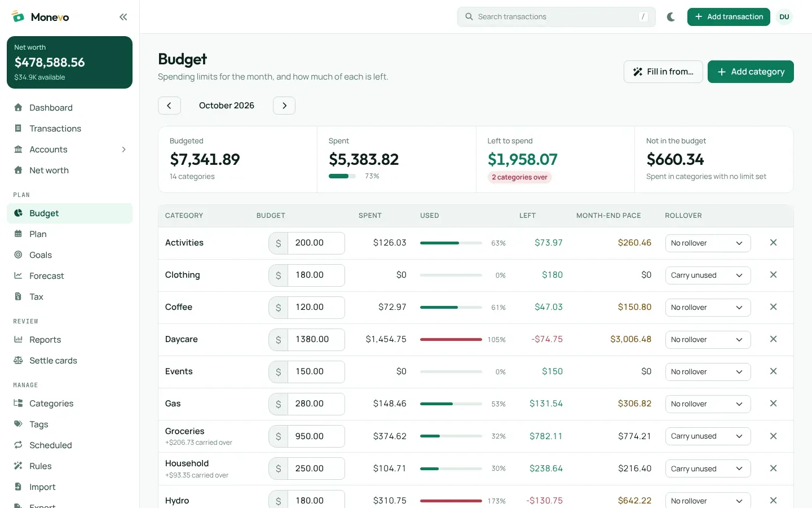Delete the Daycare budget row

click(x=773, y=339)
